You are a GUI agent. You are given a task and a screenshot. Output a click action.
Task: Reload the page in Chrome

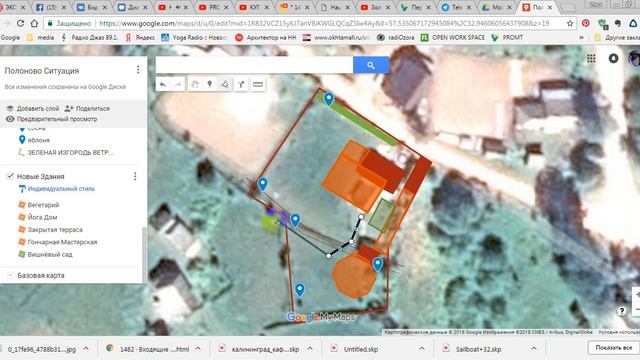[x=20, y=23]
